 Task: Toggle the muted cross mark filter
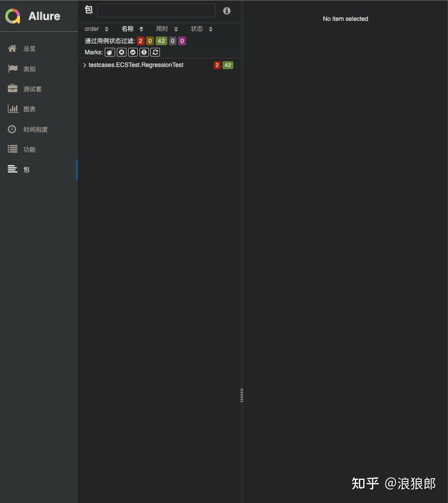coord(121,52)
